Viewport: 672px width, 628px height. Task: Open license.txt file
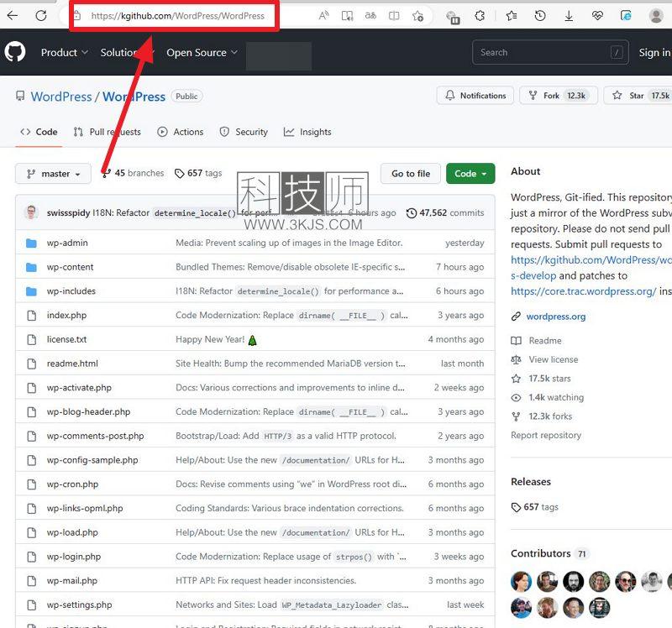(x=67, y=339)
